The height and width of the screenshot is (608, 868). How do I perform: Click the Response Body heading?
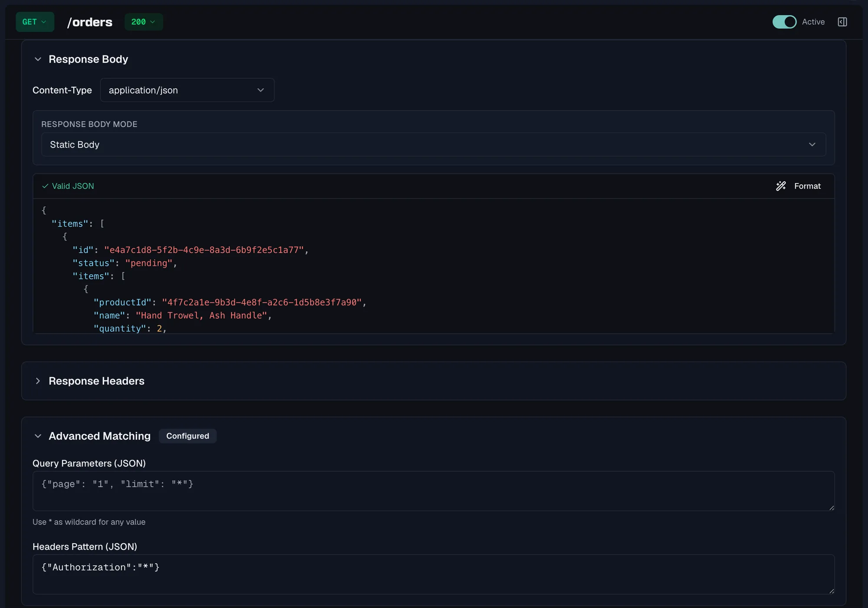click(x=88, y=59)
